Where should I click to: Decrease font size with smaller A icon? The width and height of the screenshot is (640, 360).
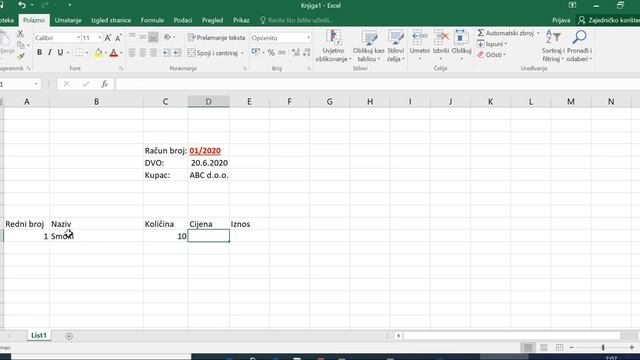[118, 38]
